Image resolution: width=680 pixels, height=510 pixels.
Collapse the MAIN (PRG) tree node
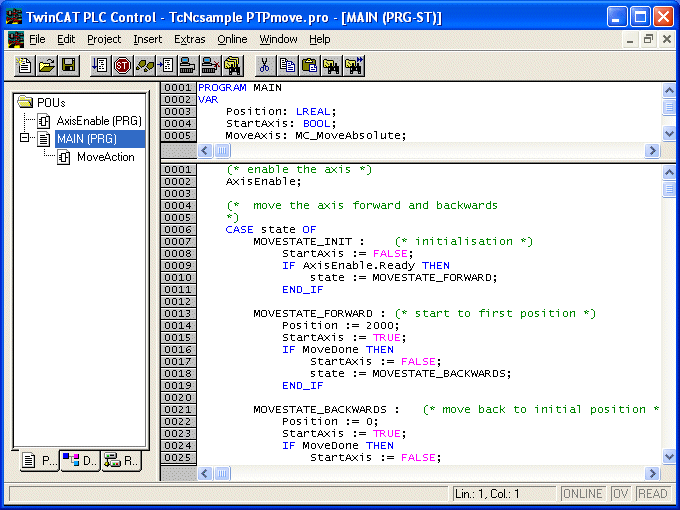[25, 138]
